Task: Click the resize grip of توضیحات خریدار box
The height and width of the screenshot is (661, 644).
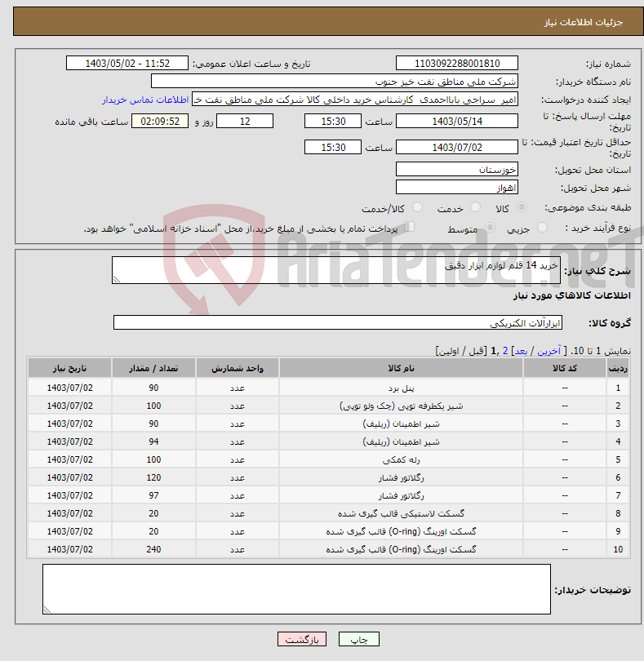Action: [x=47, y=610]
